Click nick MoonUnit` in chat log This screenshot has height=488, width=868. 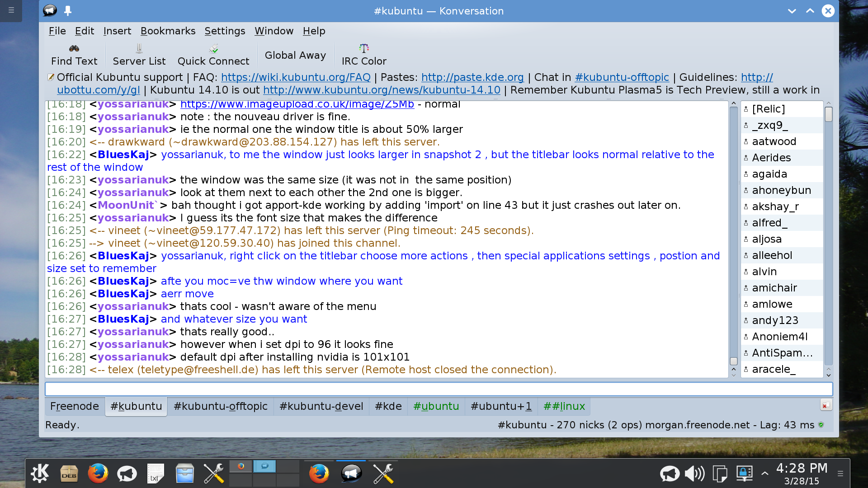click(x=128, y=205)
